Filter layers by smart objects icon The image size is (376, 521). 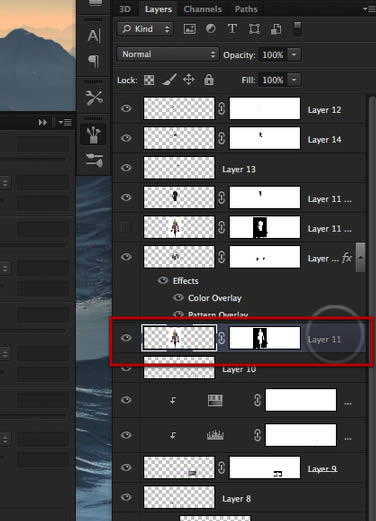tap(276, 29)
